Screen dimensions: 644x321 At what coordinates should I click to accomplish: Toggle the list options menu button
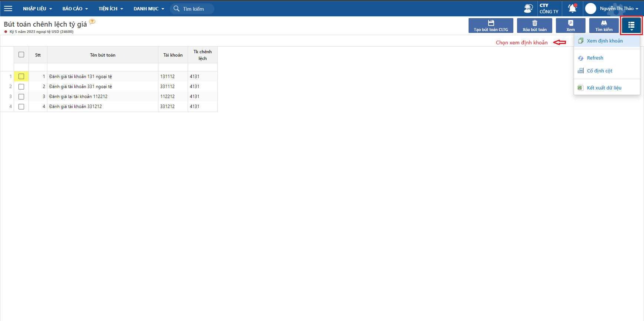click(631, 26)
